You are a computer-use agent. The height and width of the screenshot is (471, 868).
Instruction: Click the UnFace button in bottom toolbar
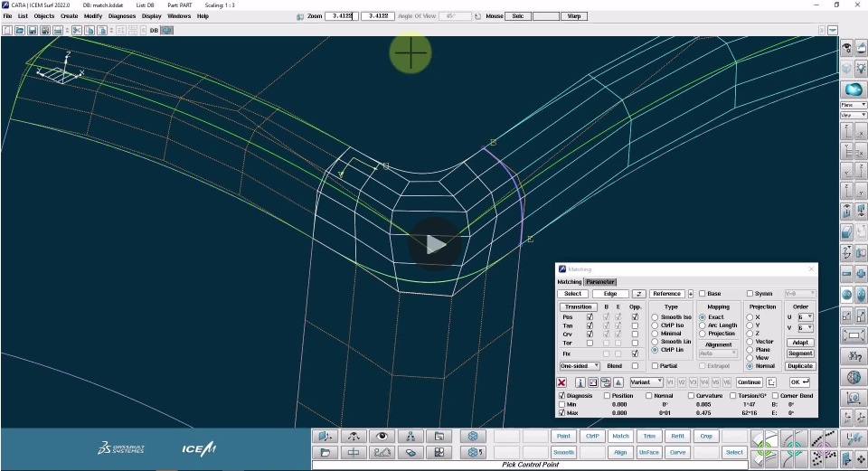[649, 452]
